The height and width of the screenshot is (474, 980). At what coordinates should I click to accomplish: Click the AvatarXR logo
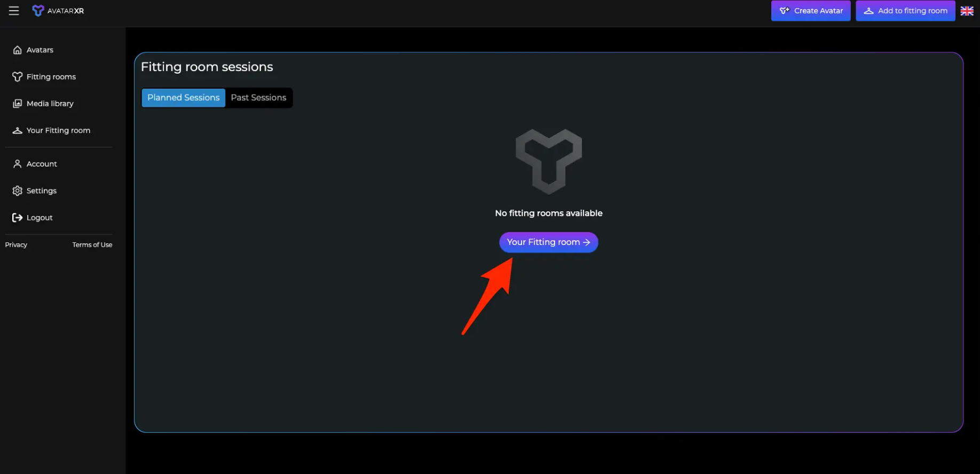58,11
